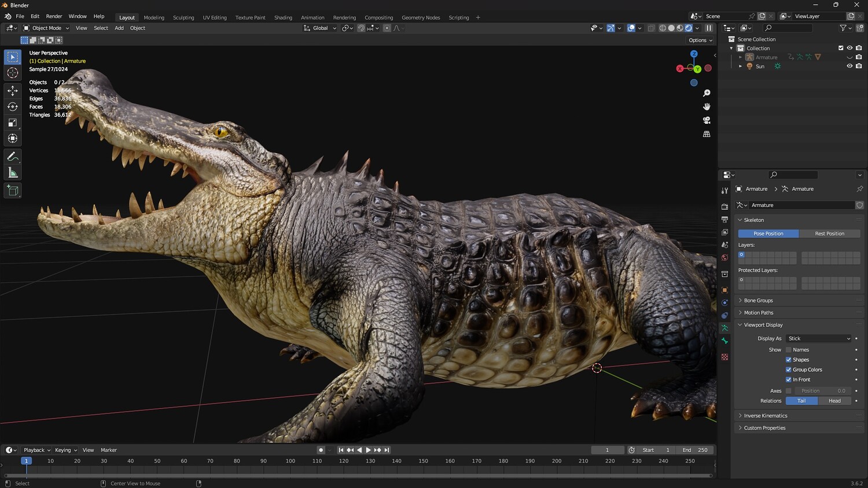Pick the Measure ruler tool
Image resolution: width=868 pixels, height=488 pixels.
point(13,173)
